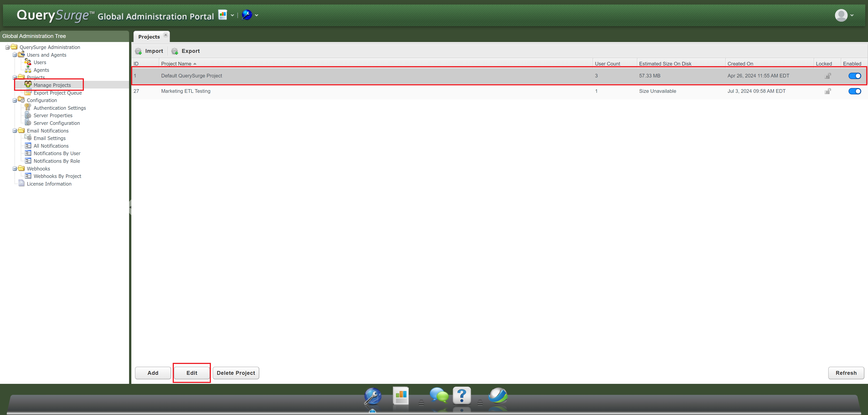
Task: Open the Agents page icon
Action: pyautogui.click(x=28, y=70)
